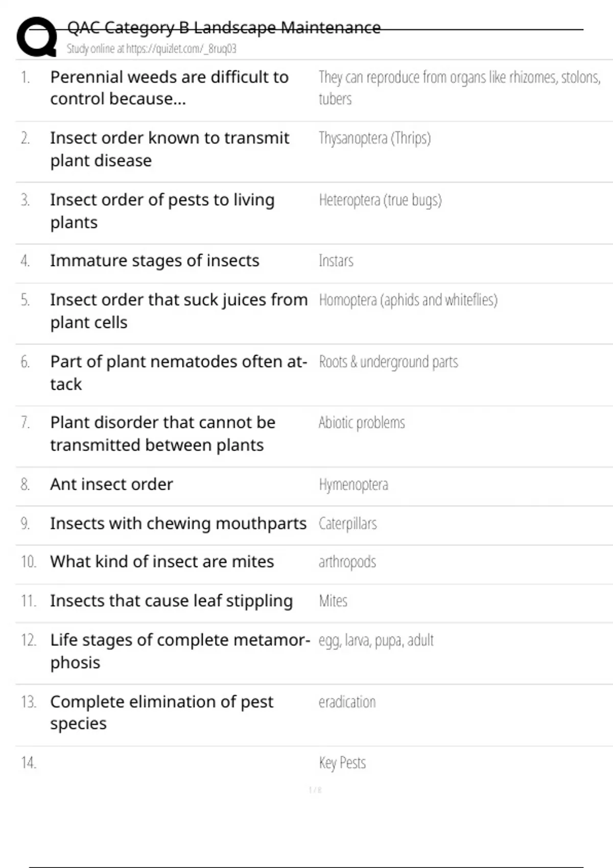This screenshot has height=868, width=613.
Task: Click the page number indicator at the bottom
Action: point(315,790)
